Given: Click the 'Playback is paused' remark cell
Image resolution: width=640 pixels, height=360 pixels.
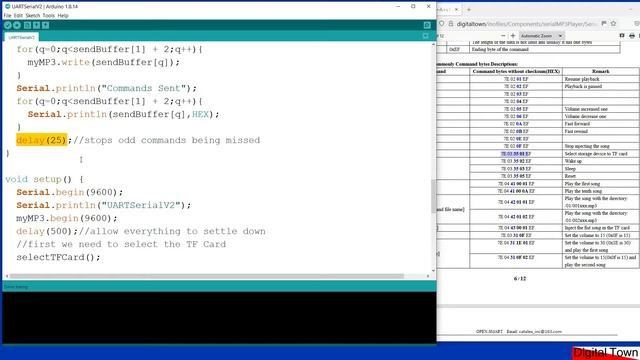Looking at the screenshot, I should [x=583, y=86].
